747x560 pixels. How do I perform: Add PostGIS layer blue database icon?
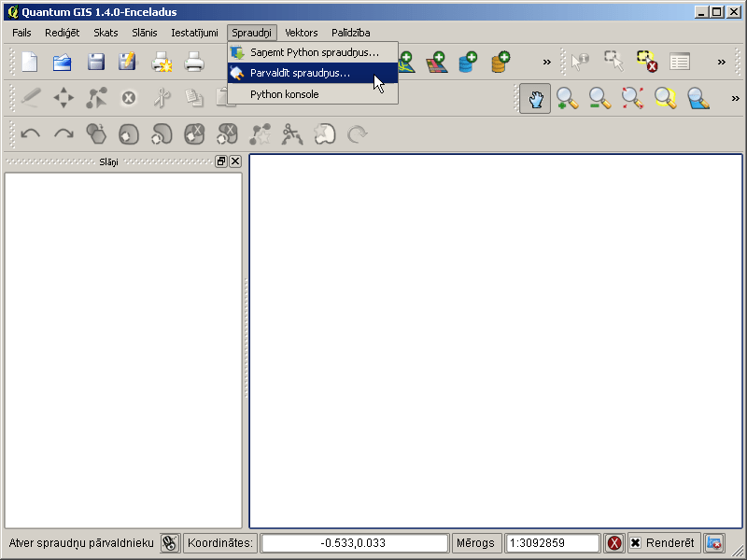coord(468,62)
